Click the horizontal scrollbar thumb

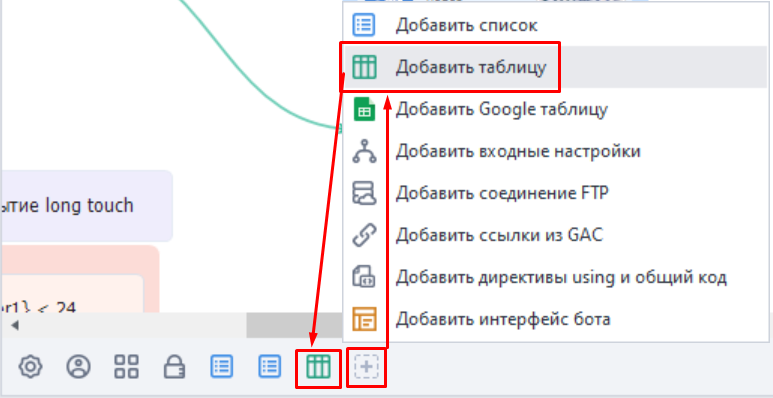click(x=294, y=326)
